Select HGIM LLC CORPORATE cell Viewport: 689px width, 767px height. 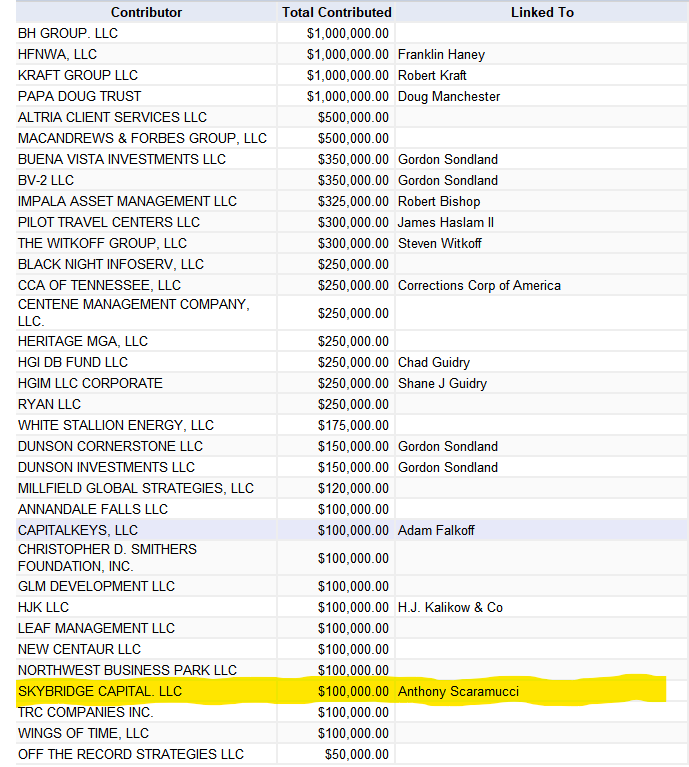[146, 384]
